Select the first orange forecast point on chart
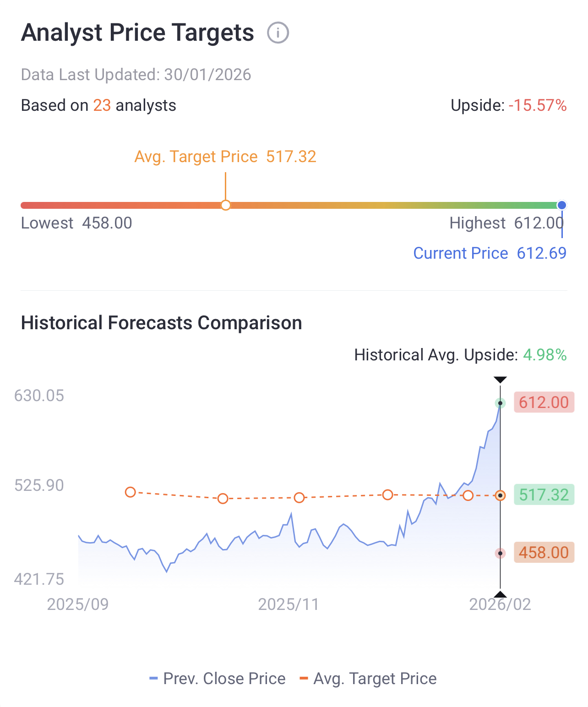The image size is (588, 707). pos(131,492)
